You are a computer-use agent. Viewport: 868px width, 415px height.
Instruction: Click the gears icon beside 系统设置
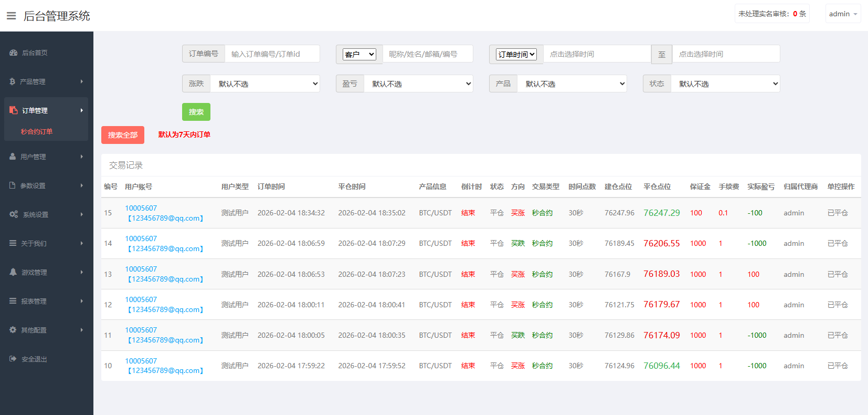pos(14,214)
